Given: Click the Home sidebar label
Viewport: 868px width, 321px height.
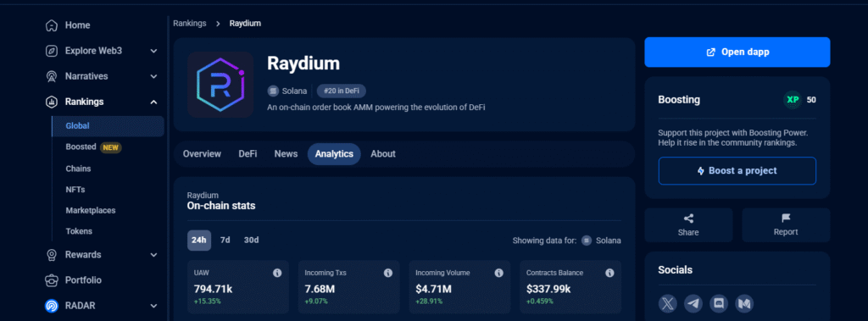Looking at the screenshot, I should coord(77,25).
